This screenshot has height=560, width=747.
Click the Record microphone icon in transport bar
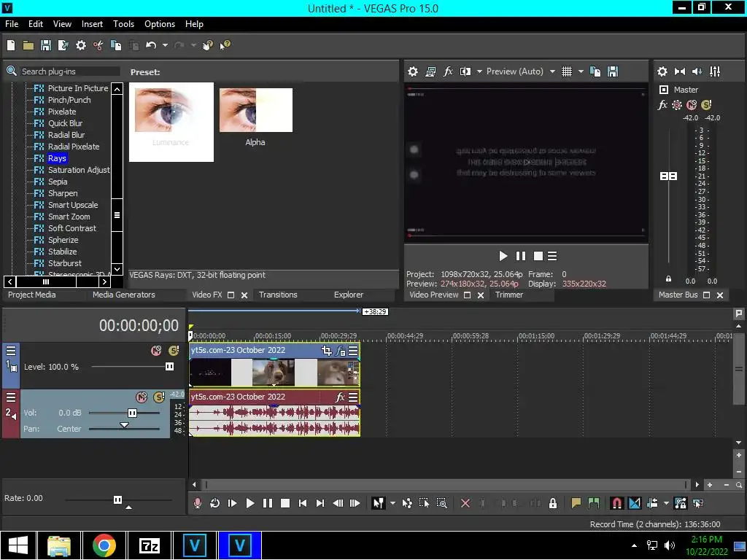point(197,503)
